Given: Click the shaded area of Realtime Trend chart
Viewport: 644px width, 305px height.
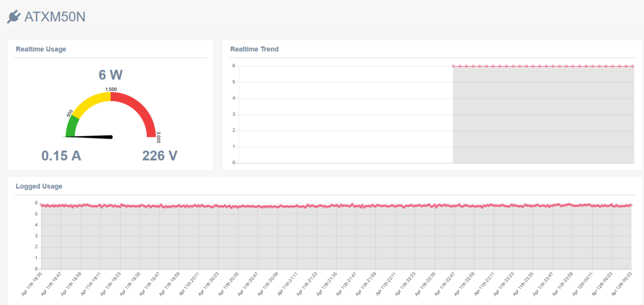Looking at the screenshot, I should (543, 115).
